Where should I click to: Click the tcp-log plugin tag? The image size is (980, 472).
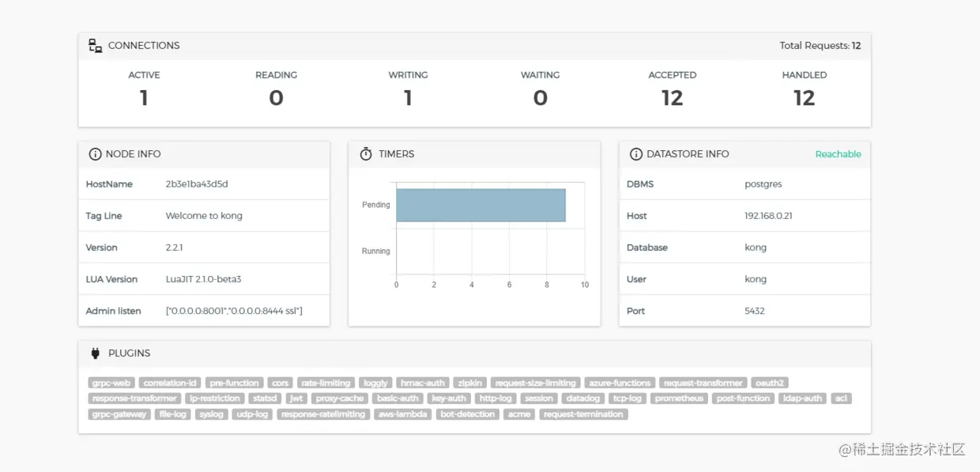pyautogui.click(x=629, y=398)
